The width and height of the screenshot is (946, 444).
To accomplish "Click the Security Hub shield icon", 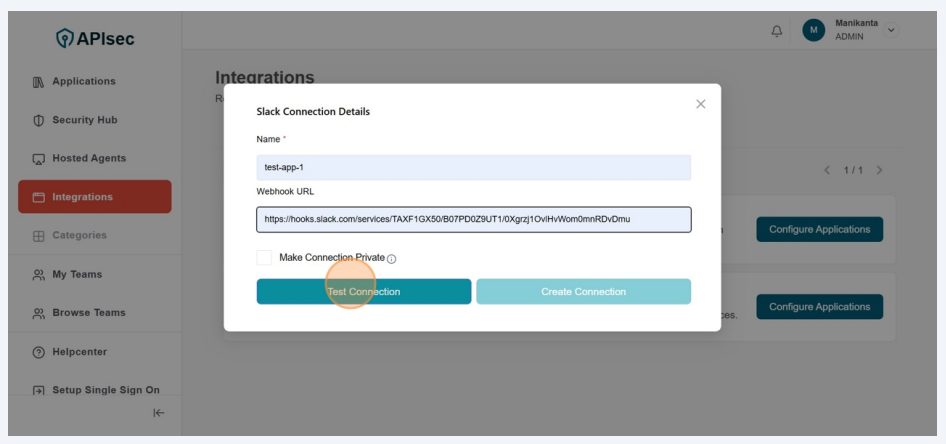I will pos(36,120).
